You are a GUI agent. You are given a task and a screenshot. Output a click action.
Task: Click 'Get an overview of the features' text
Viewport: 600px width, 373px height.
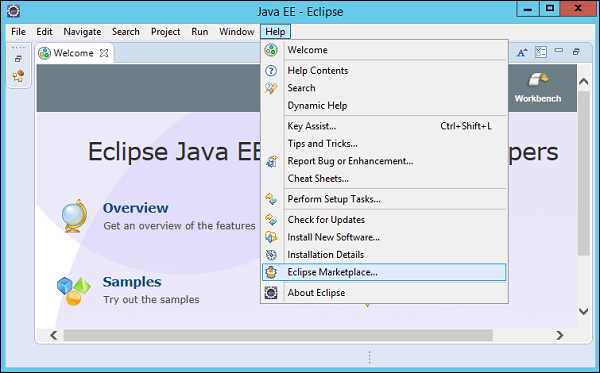179,226
